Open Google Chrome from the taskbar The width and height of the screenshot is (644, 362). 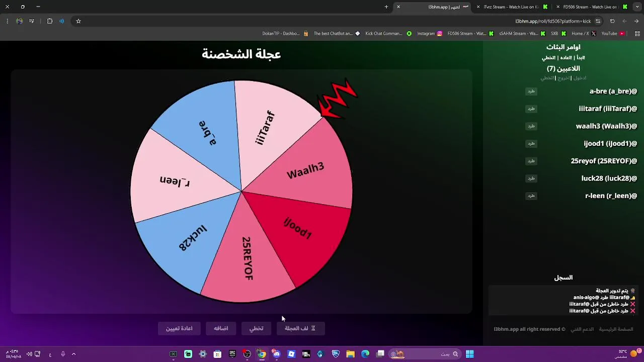pos(262,354)
